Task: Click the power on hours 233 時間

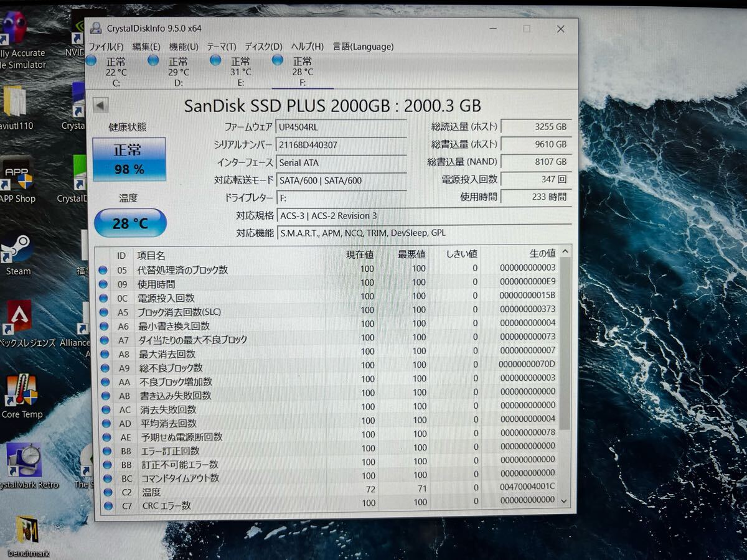Action: coord(536,197)
